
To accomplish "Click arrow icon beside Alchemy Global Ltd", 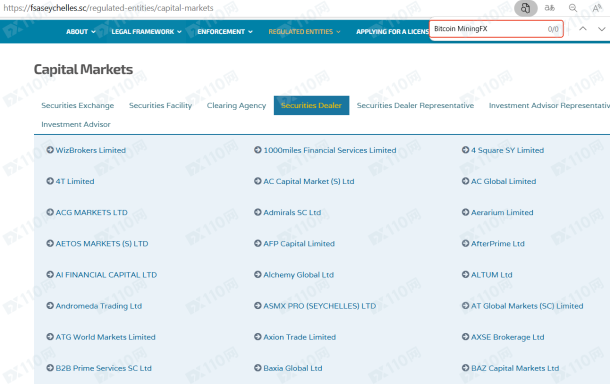I will click(x=258, y=274).
